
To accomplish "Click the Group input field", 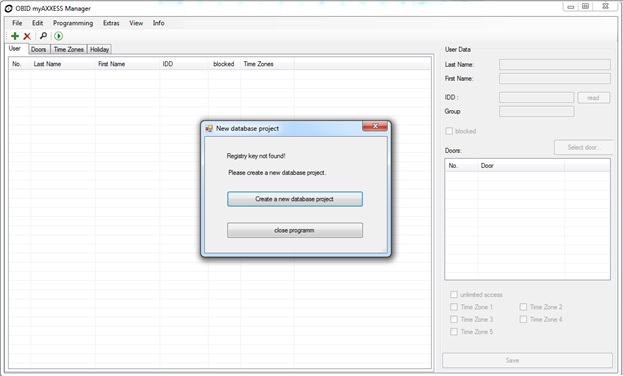I will pyautogui.click(x=536, y=111).
